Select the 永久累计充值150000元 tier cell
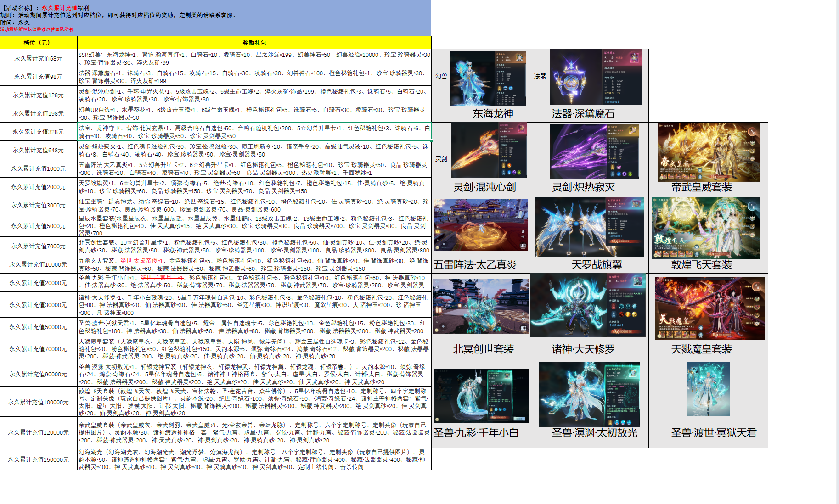The height and width of the screenshot is (504, 839). pyautogui.click(x=39, y=459)
